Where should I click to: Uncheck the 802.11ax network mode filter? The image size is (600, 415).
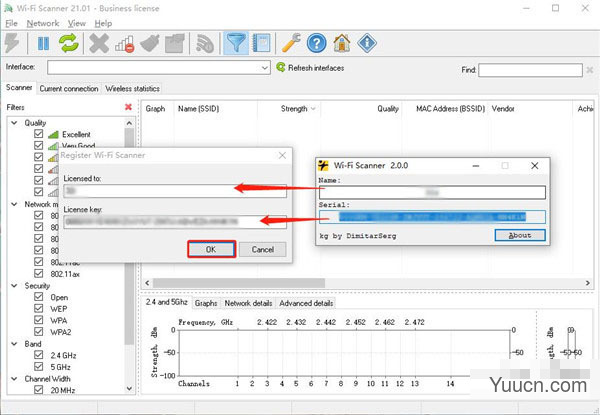coord(38,273)
